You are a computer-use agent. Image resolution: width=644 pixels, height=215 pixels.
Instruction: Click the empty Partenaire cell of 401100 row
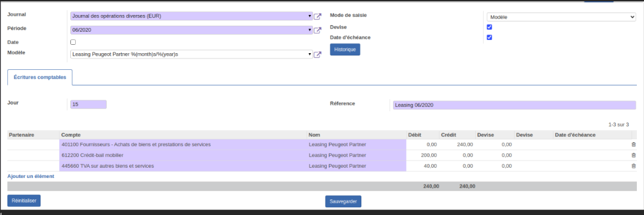[x=33, y=145]
